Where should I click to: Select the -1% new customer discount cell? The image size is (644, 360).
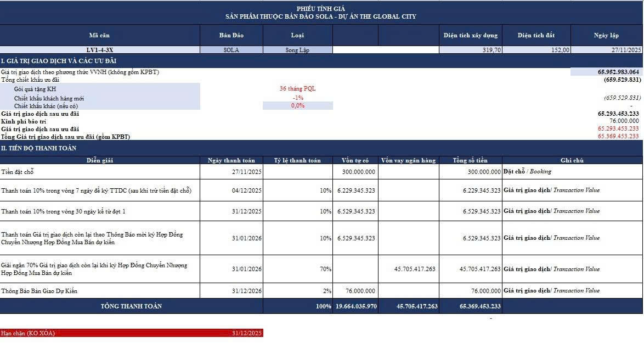[297, 98]
